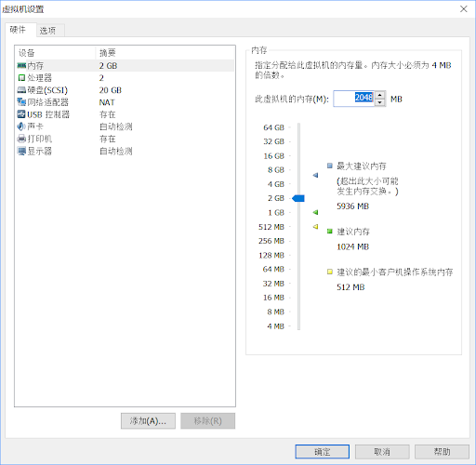Click the 添加(A)... button
Screen dimensions: 476x465
click(x=148, y=421)
